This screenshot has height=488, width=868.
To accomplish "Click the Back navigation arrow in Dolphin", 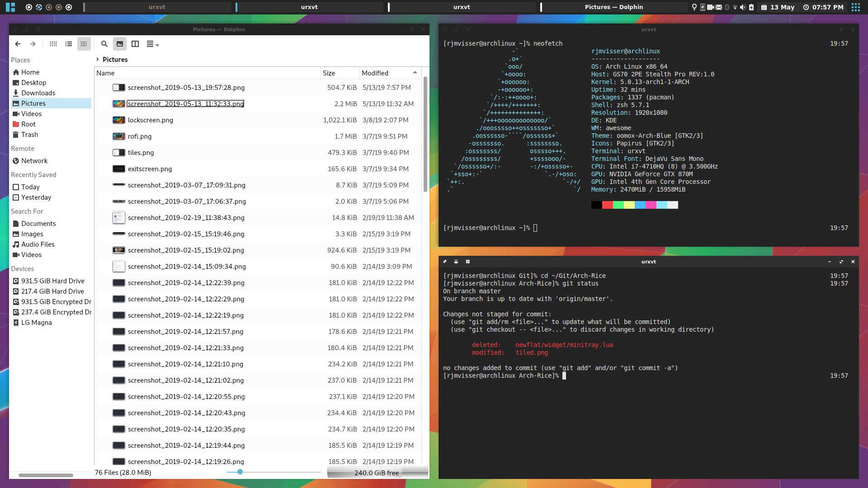I will (x=18, y=44).
